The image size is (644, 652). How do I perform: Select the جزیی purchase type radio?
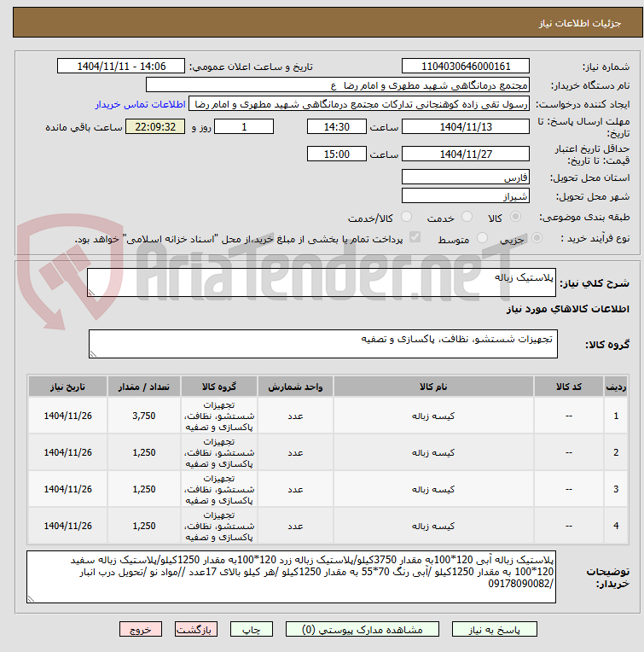click(x=537, y=238)
